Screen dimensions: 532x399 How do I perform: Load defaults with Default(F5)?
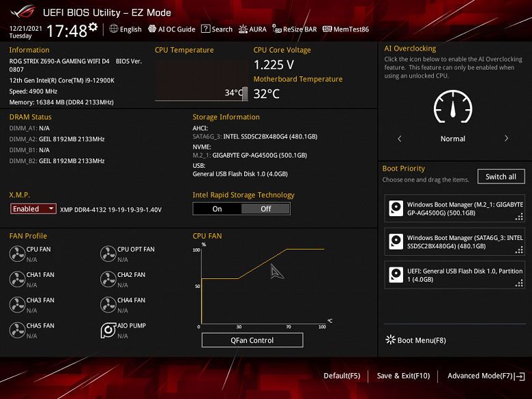(342, 376)
